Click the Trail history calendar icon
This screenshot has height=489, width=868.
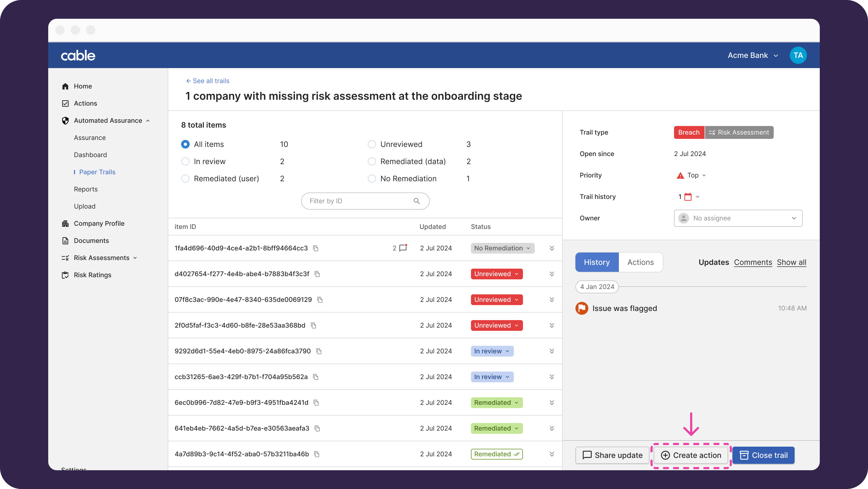[688, 197]
